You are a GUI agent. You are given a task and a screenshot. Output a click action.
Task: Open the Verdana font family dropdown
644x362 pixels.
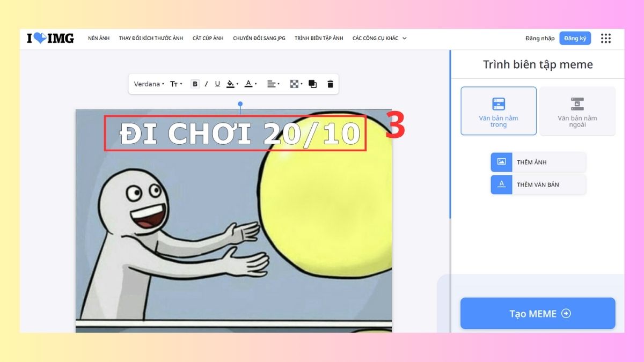(148, 84)
